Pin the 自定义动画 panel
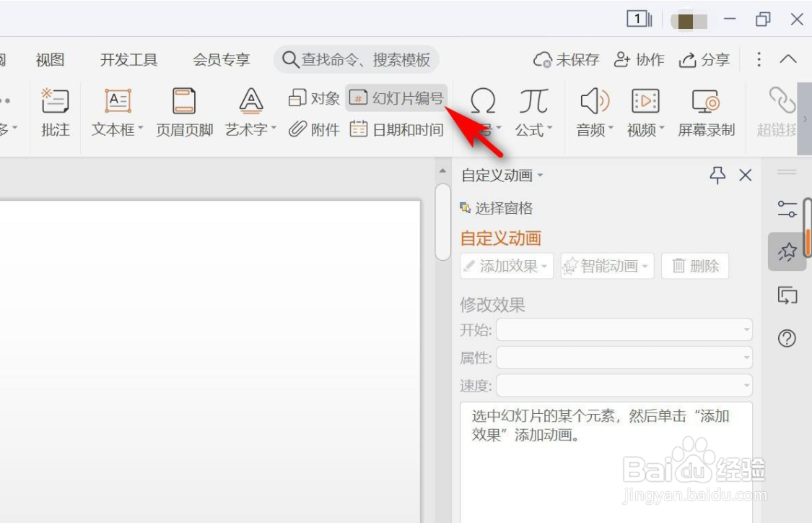This screenshot has width=812, height=523. click(x=717, y=175)
